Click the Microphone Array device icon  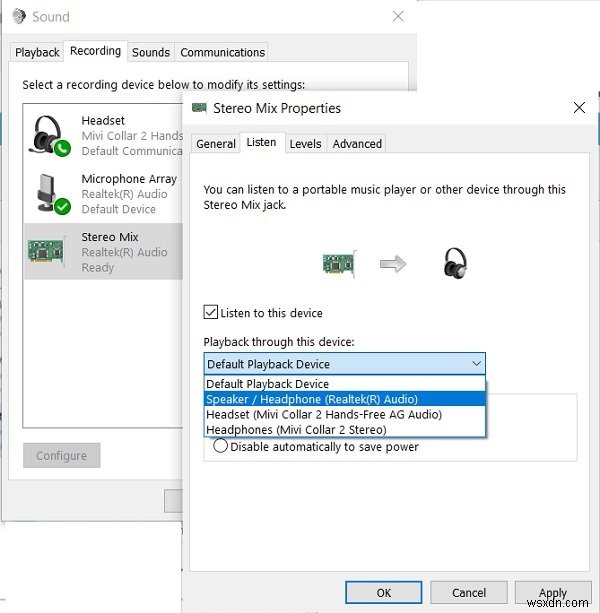click(53, 194)
